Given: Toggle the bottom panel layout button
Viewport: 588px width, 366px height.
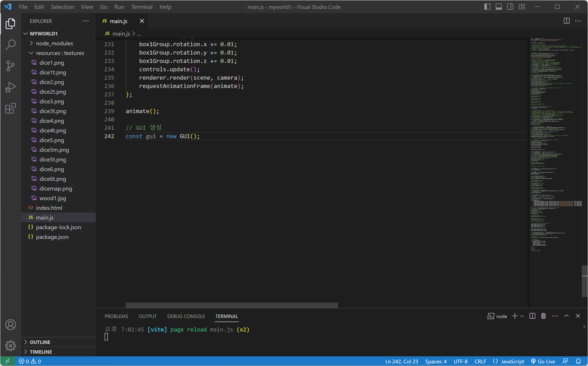Looking at the screenshot, I should (499, 7).
